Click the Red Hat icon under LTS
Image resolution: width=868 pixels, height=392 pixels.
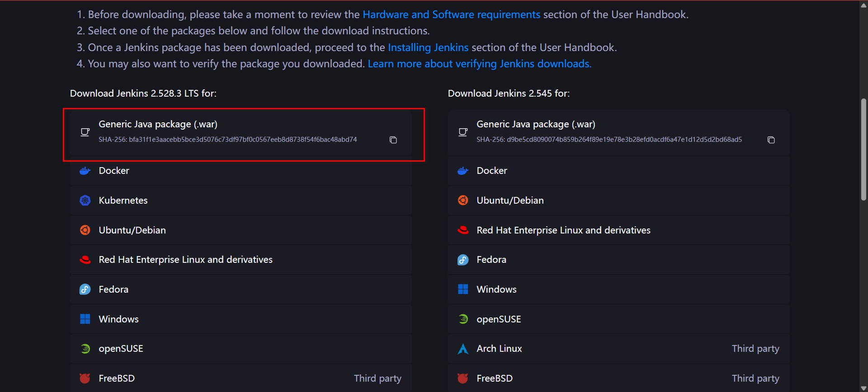(85, 260)
